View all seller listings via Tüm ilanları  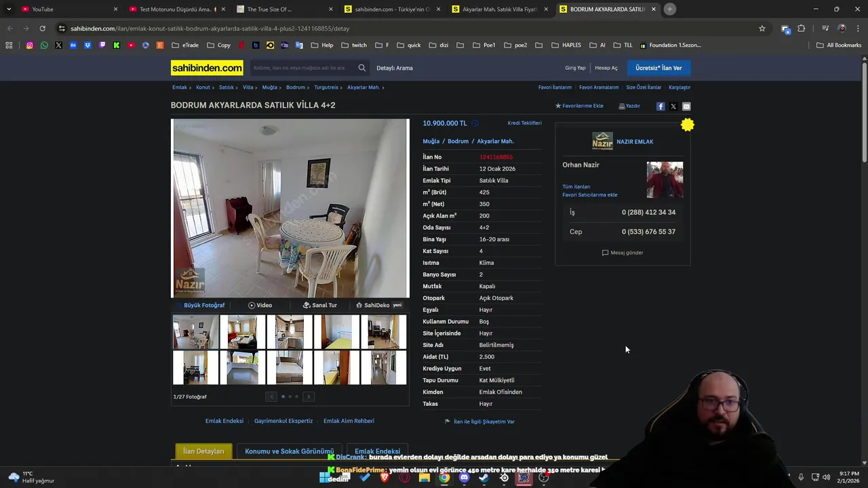point(576,186)
